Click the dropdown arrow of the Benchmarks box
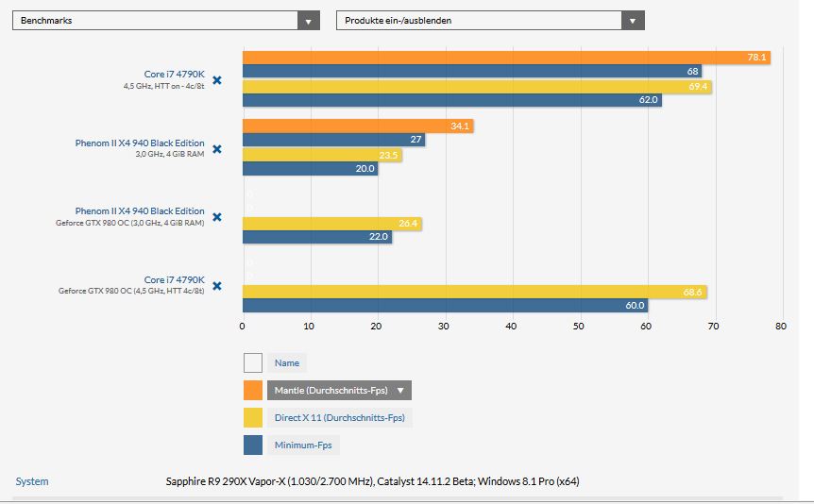Screen dimensions: 814x504 309,21
